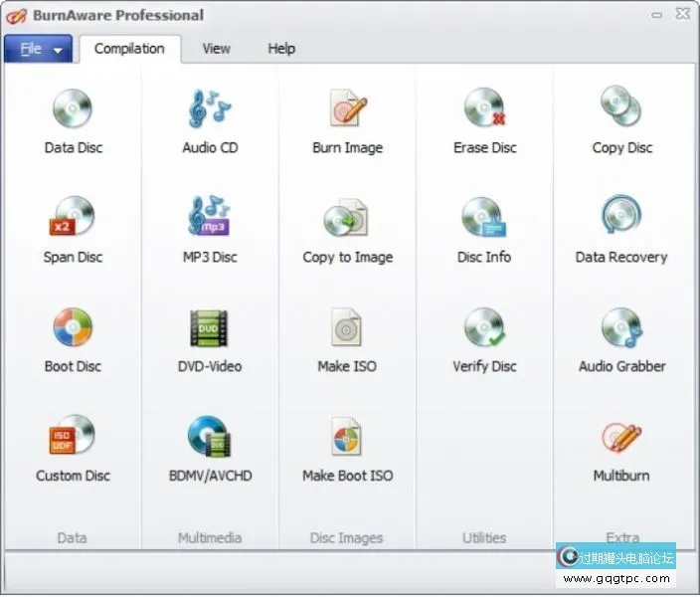Open Copy to Image tool

tap(347, 230)
